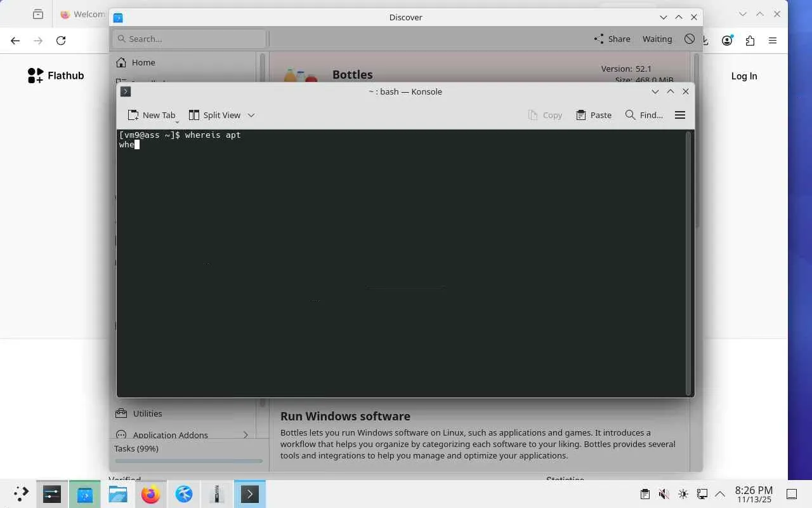Switch to Firefox in the taskbar
Screen dimensions: 812x508
pyautogui.click(x=151, y=493)
